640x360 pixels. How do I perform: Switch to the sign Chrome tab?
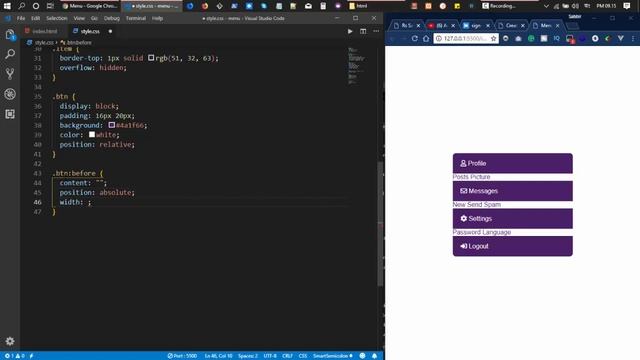point(476,25)
